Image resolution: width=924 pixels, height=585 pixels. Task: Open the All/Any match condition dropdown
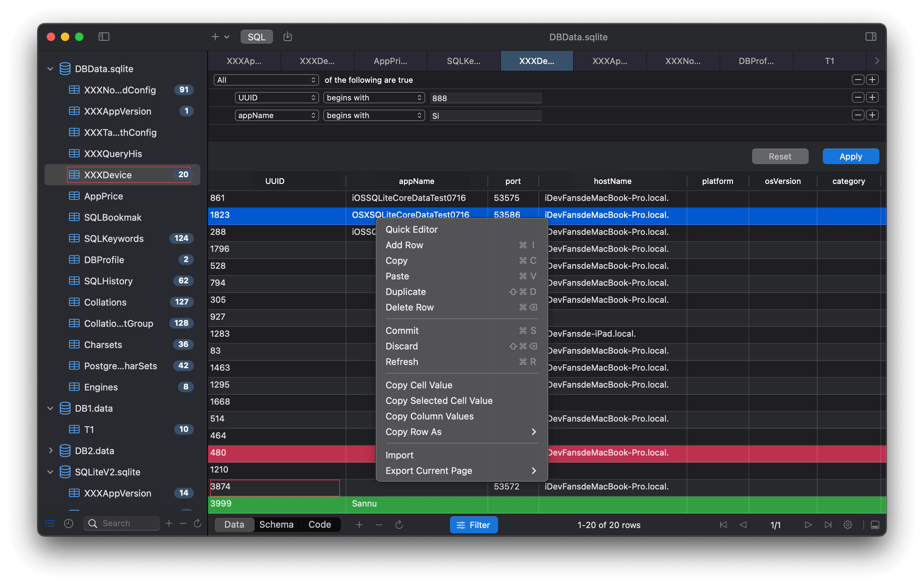click(x=266, y=80)
